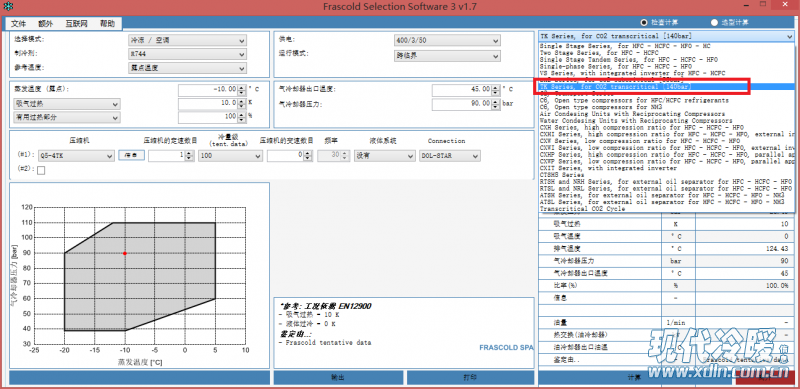Select TK Series for CO2 transcritical [140bar]
The width and height of the screenshot is (800, 389).
pos(666,87)
